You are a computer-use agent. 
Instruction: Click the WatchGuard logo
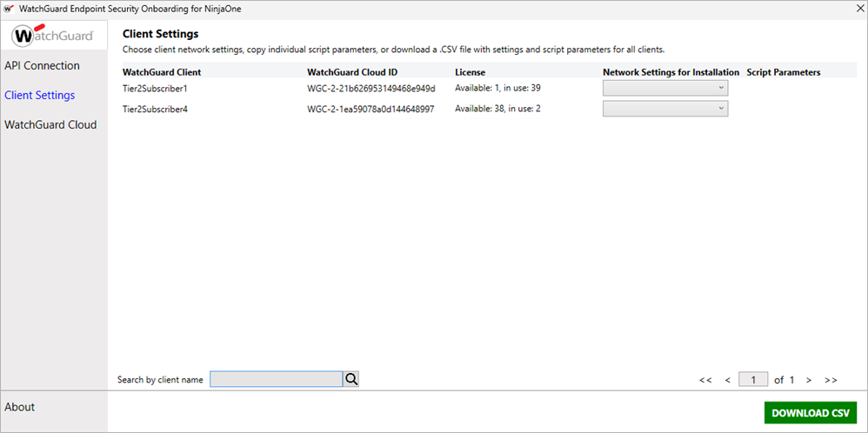54,36
